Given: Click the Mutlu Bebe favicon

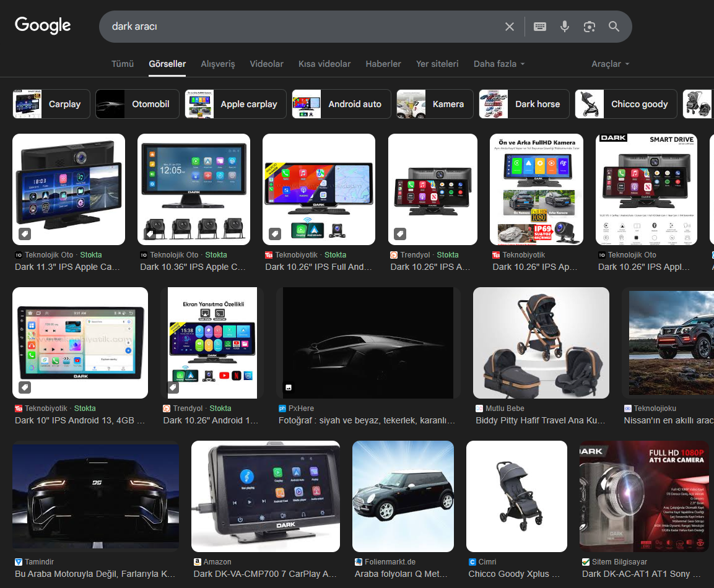Looking at the screenshot, I should [x=479, y=409].
